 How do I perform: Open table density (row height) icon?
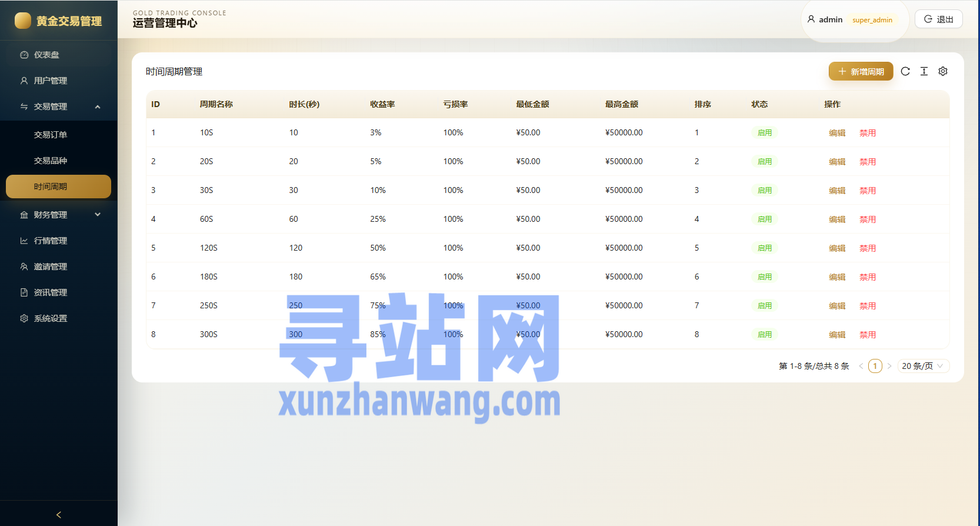(x=924, y=71)
